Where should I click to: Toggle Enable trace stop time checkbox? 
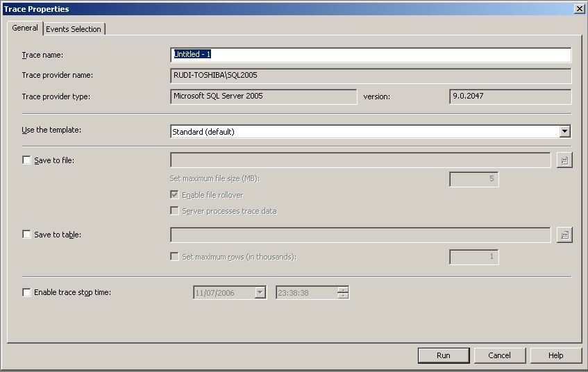[27, 292]
